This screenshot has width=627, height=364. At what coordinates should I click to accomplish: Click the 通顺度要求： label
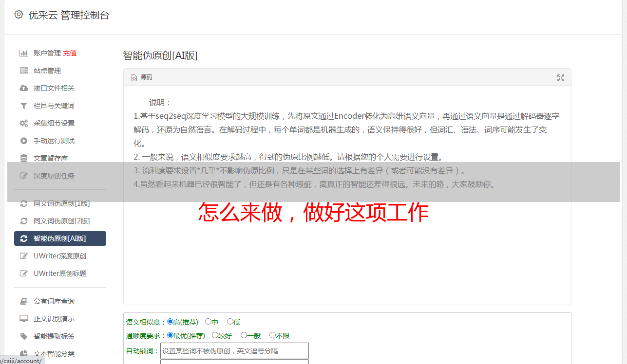(x=146, y=336)
